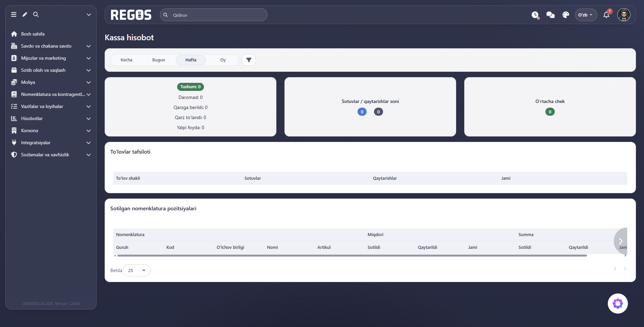Expand the Integratsiyalar chevron
Screen dimensions: 644x327
click(89, 143)
